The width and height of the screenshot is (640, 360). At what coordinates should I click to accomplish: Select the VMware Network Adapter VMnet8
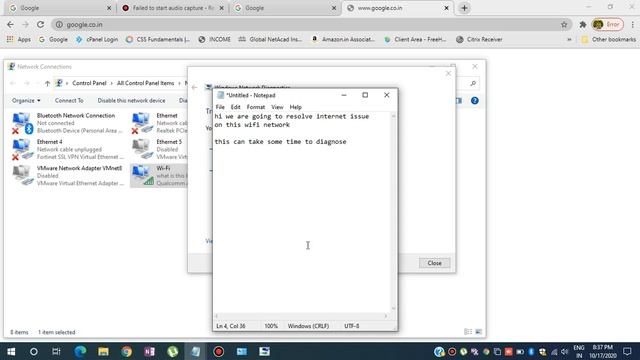[67, 176]
